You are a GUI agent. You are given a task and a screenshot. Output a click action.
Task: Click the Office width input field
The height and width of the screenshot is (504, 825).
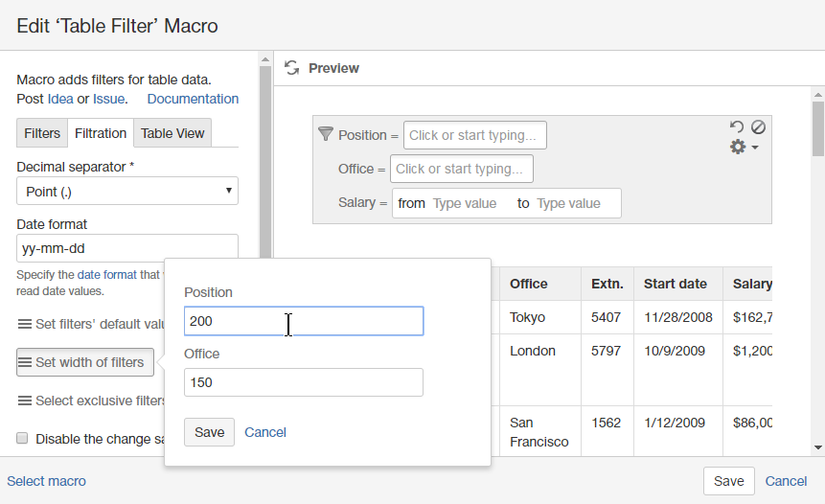click(x=303, y=382)
